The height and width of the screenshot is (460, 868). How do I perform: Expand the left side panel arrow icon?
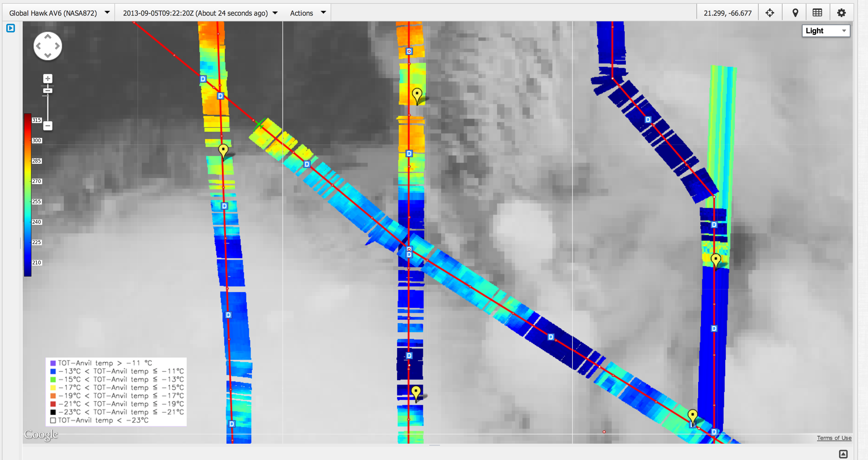pyautogui.click(x=10, y=28)
